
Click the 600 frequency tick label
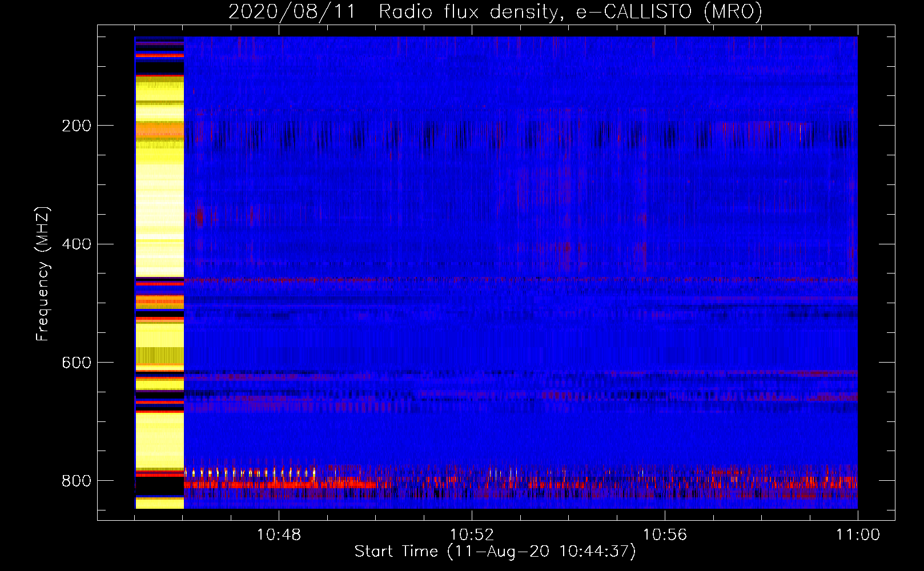tap(77, 363)
